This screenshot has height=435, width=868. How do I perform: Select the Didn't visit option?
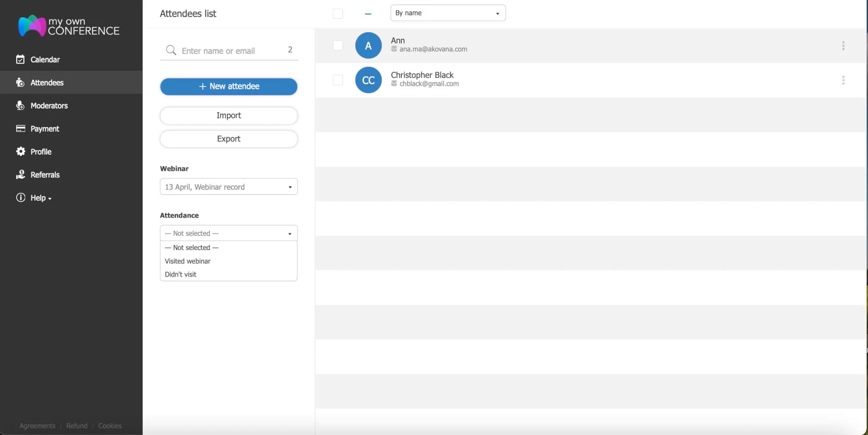pos(181,274)
